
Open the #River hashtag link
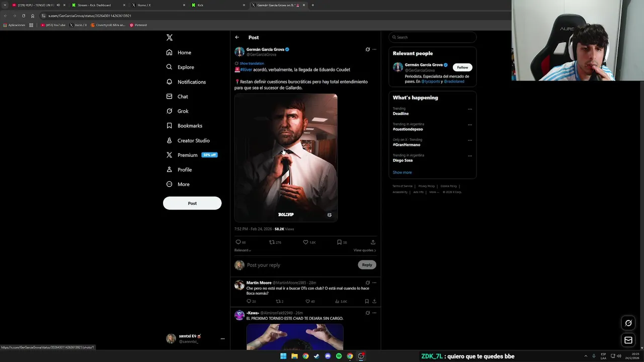(246, 69)
